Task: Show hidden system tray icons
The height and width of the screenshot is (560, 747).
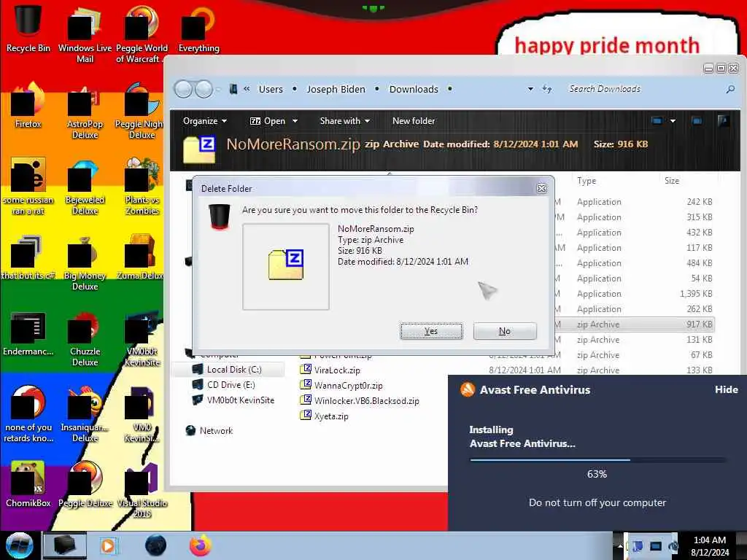Action: click(x=619, y=545)
